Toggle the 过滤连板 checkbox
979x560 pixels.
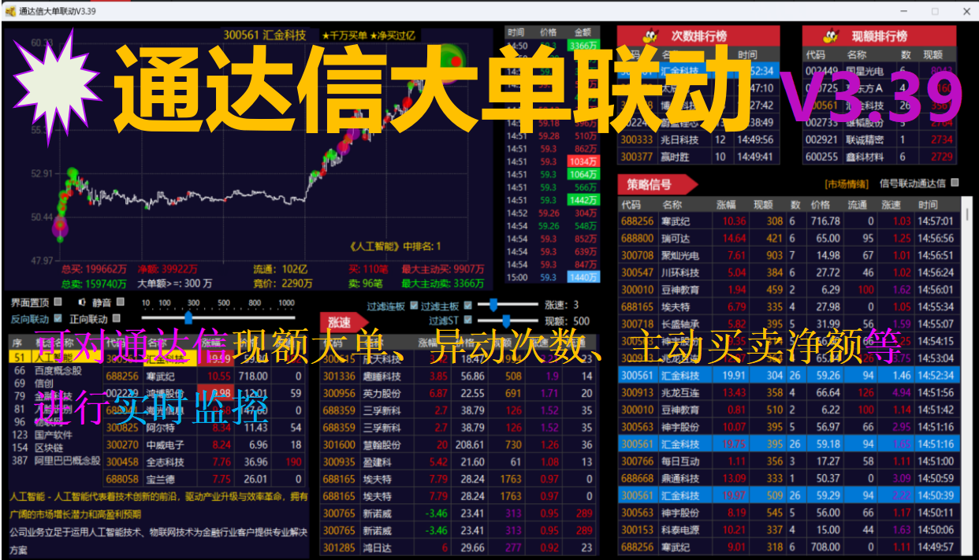coord(413,306)
